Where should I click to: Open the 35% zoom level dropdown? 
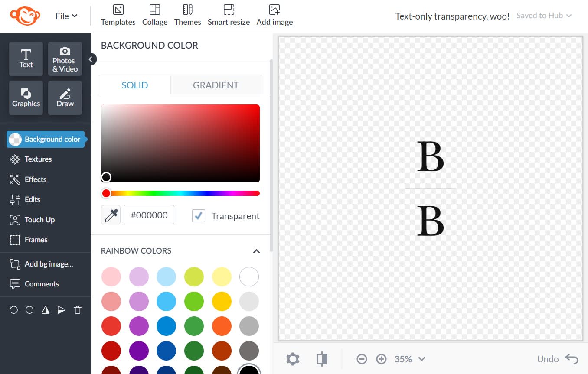(x=409, y=359)
